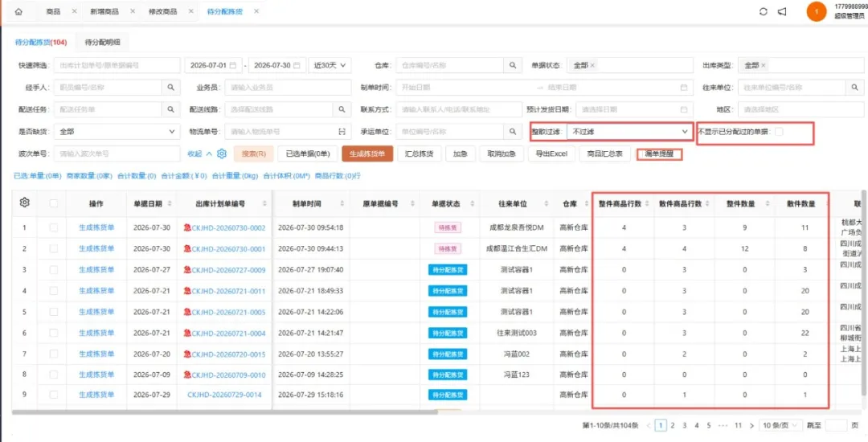Collapse filters with 收起
Viewport: 868px width, 442px height.
[200, 153]
